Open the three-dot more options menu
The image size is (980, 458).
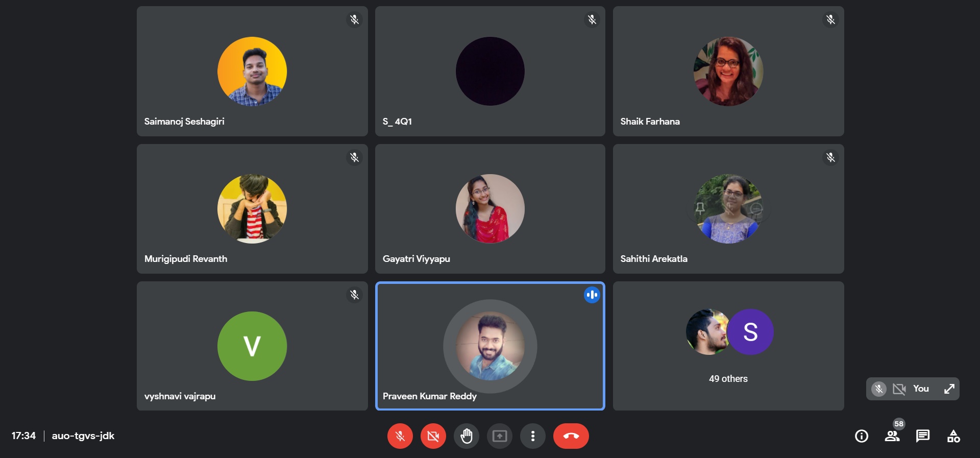click(533, 436)
